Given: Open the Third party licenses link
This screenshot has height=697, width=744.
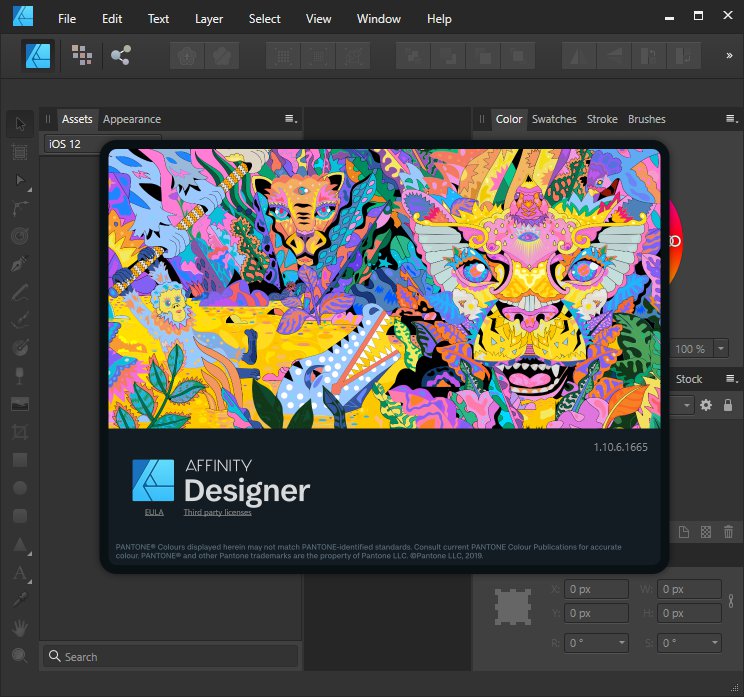Looking at the screenshot, I should pyautogui.click(x=218, y=512).
